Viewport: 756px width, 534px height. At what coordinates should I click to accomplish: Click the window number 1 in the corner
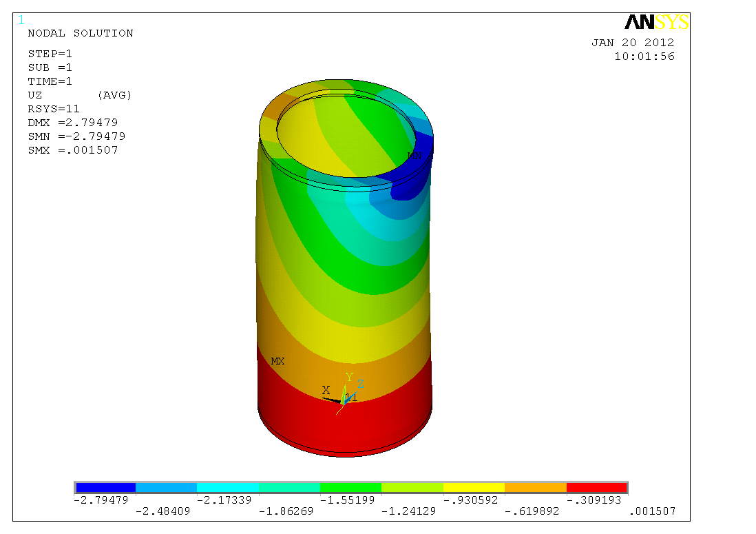click(x=21, y=20)
